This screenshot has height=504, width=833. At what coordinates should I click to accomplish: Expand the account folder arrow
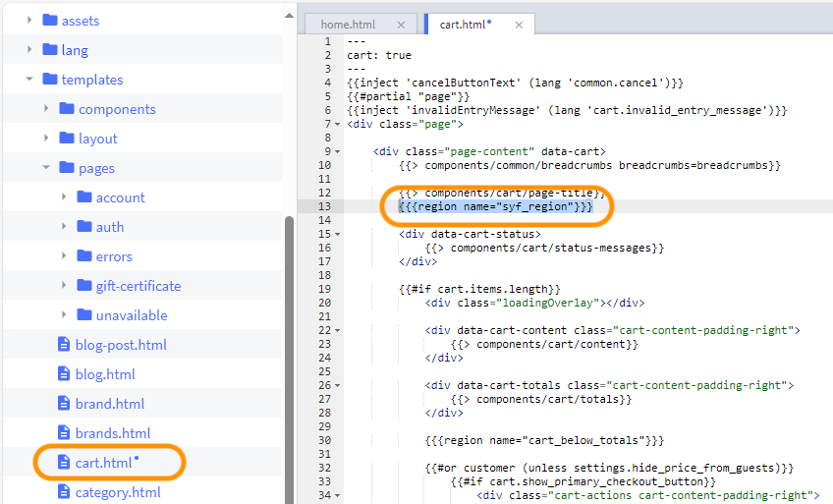tap(64, 197)
